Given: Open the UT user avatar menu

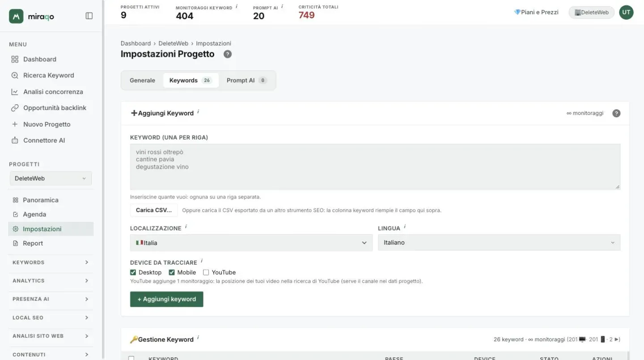Looking at the screenshot, I should tap(626, 13).
